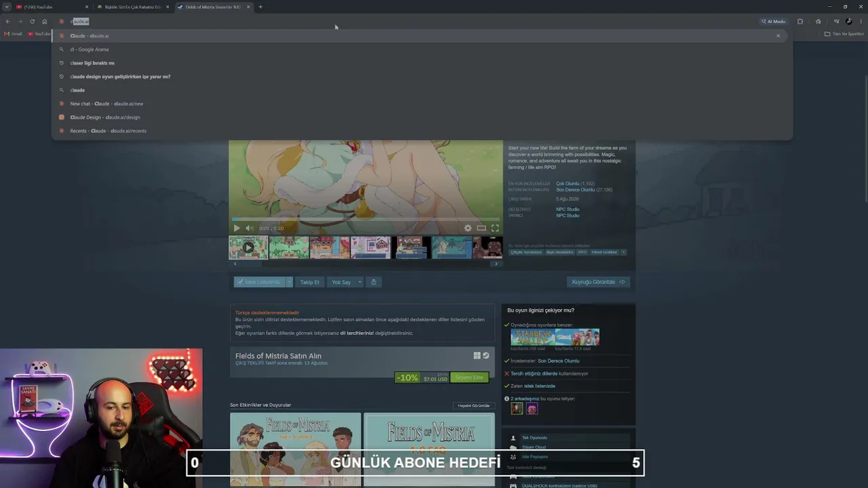Open the Chrome three-dot menu
Viewport: 868px width, 488px height.
pyautogui.click(x=862, y=22)
